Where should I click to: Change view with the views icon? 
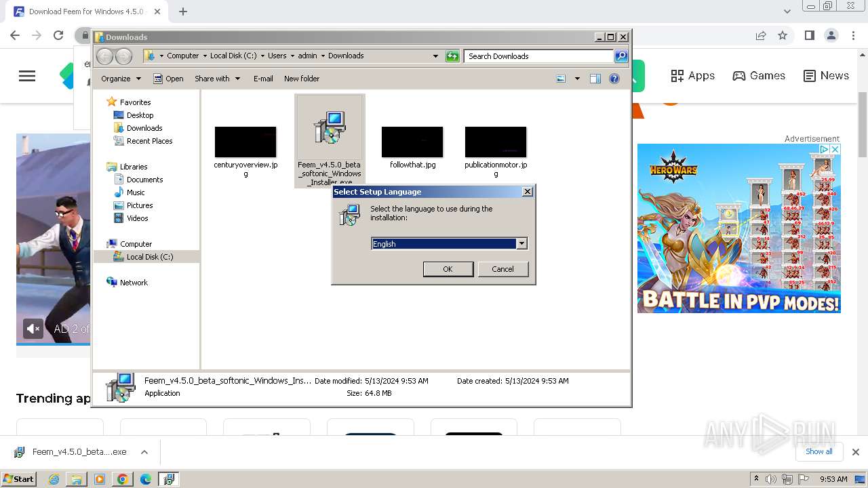pyautogui.click(x=561, y=79)
